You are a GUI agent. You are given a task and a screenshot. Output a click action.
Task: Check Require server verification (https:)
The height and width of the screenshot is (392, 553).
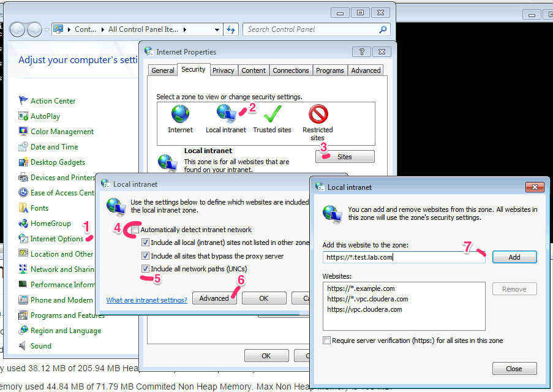[x=327, y=341]
